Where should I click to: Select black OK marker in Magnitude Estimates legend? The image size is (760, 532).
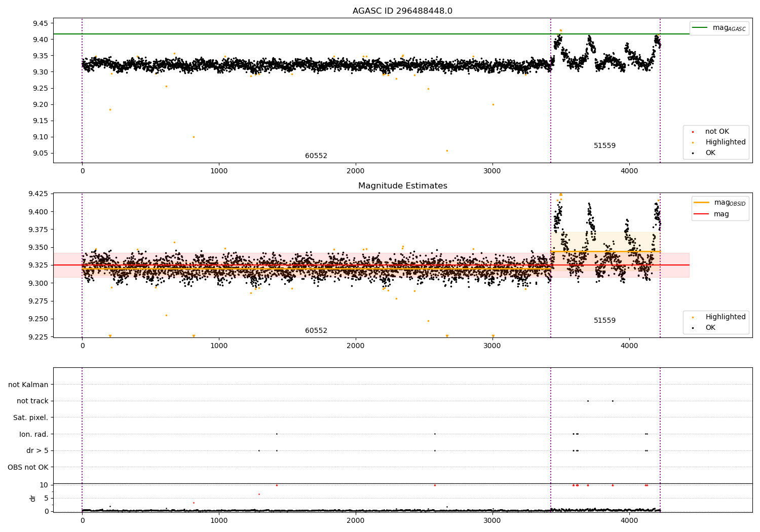693,328
